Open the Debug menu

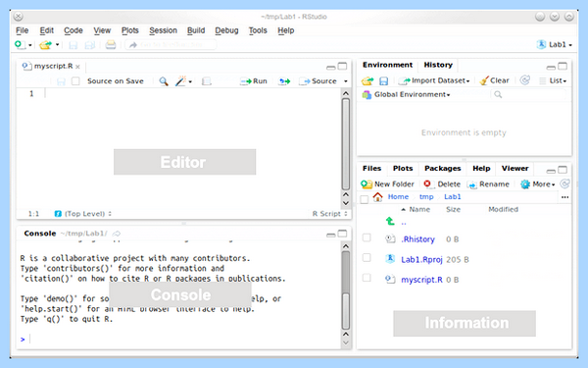(x=226, y=30)
